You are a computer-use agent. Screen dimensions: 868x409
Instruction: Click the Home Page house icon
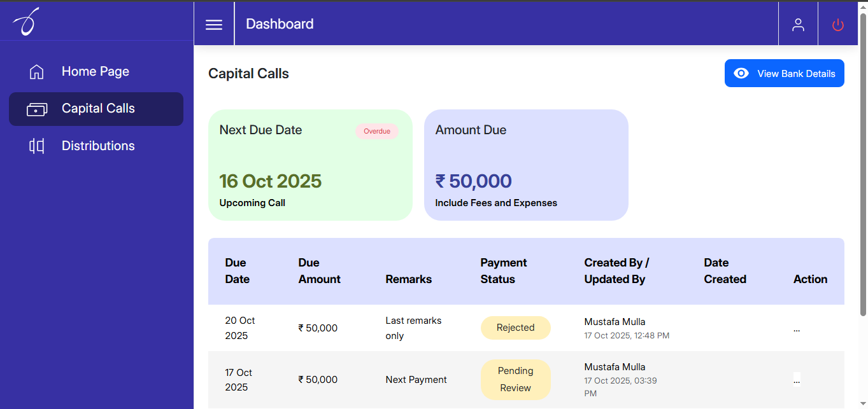37,72
